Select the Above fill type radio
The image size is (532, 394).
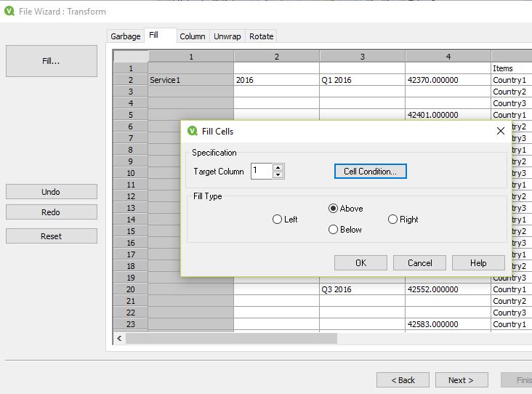(334, 209)
